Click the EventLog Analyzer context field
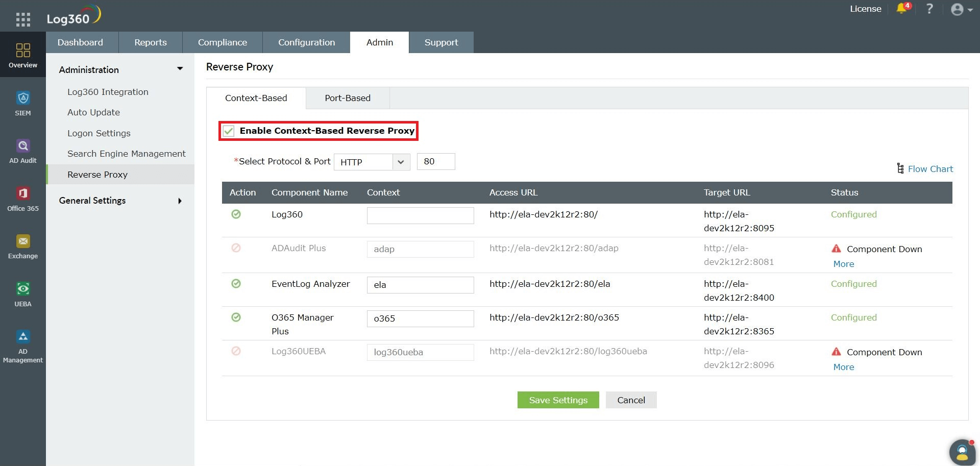980x466 pixels. coord(420,285)
